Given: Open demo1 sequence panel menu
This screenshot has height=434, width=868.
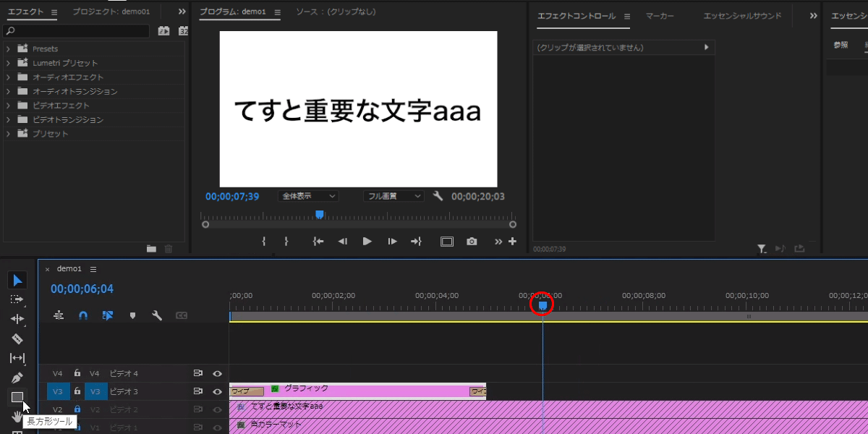Looking at the screenshot, I should pyautogui.click(x=93, y=269).
